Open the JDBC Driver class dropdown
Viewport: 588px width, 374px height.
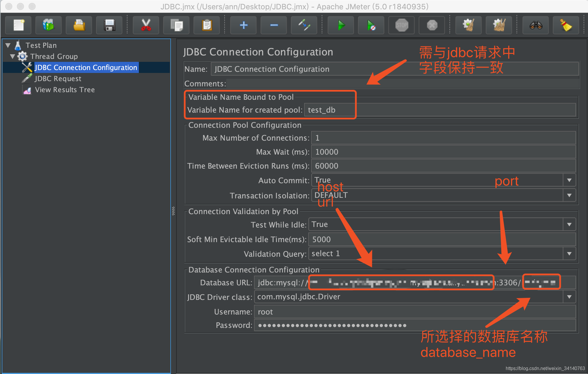[569, 297]
